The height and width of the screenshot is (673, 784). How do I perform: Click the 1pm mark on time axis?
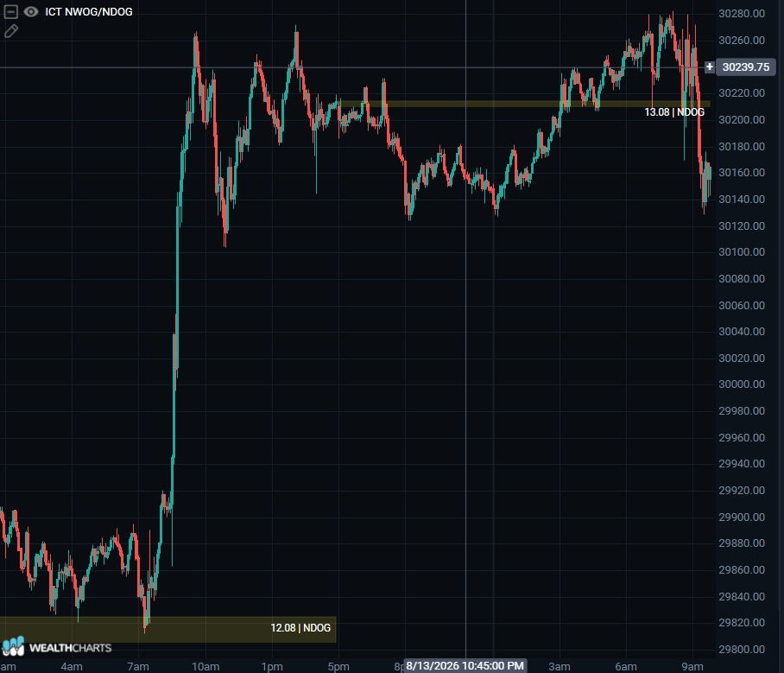tap(272, 666)
